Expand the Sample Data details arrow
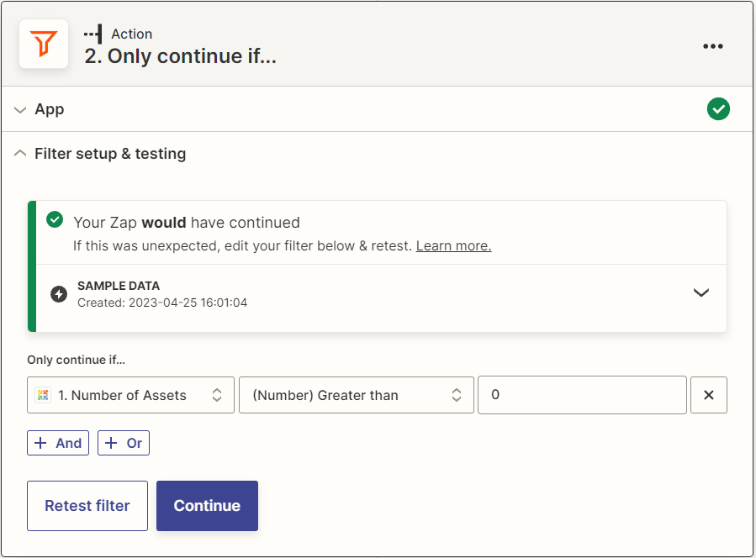Screen dimensions: 756x558 point(700,293)
